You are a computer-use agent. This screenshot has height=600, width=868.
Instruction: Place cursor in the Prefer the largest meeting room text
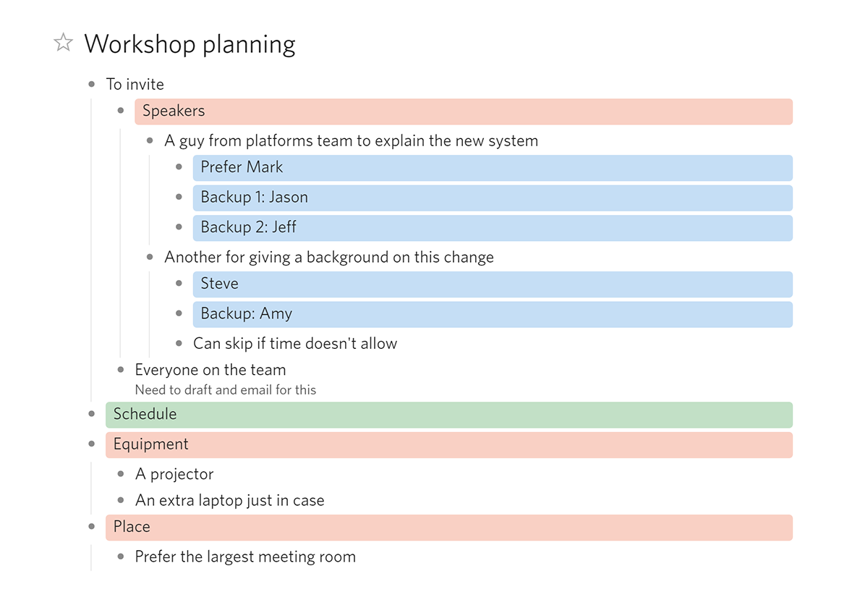click(x=245, y=557)
